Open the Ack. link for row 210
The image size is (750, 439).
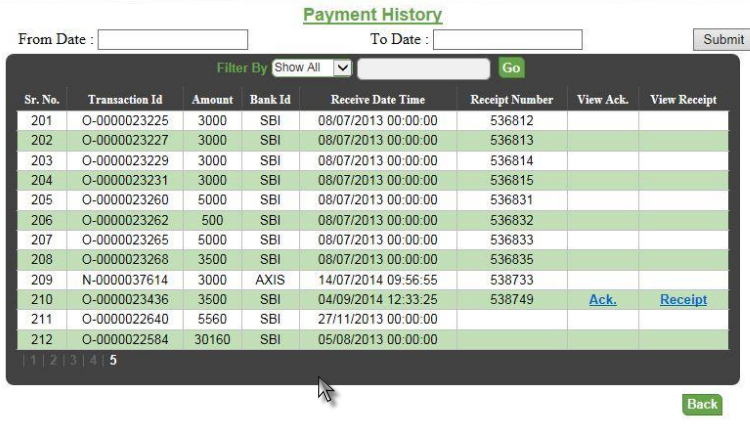(603, 299)
